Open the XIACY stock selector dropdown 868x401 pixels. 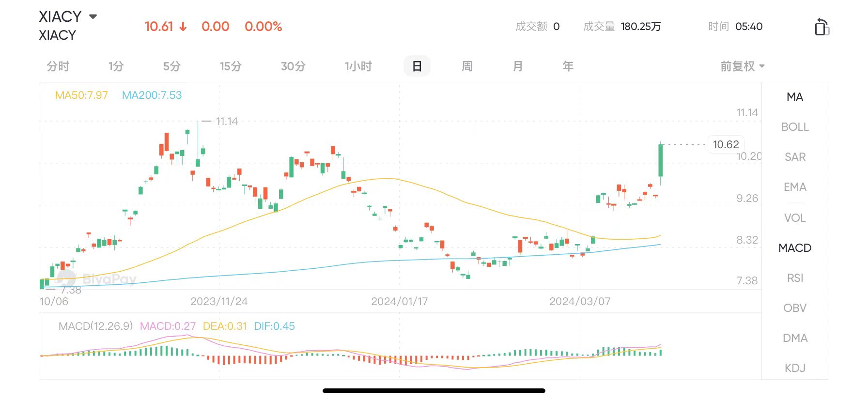coord(93,16)
